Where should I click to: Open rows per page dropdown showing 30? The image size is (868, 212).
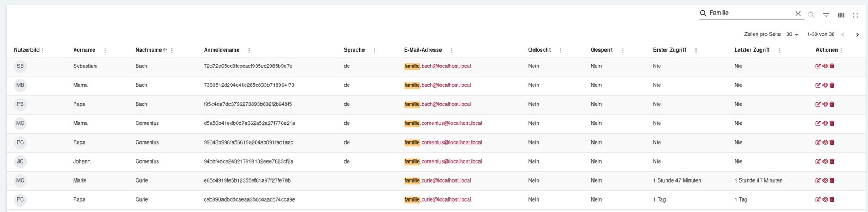point(792,34)
